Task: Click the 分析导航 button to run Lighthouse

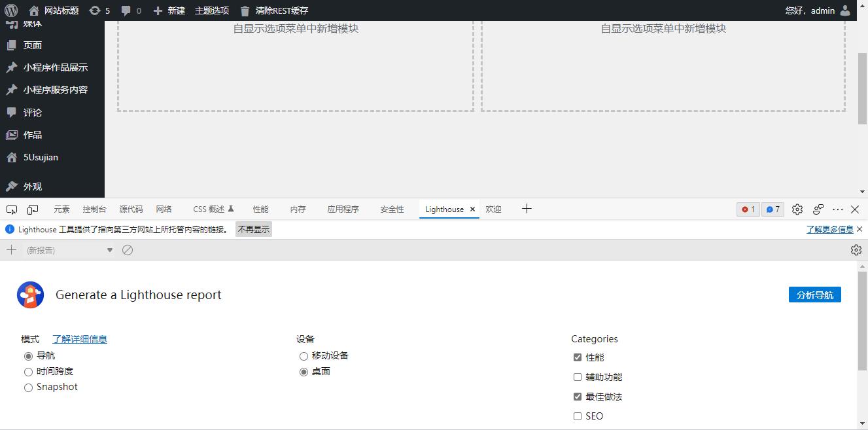Action: click(x=814, y=295)
